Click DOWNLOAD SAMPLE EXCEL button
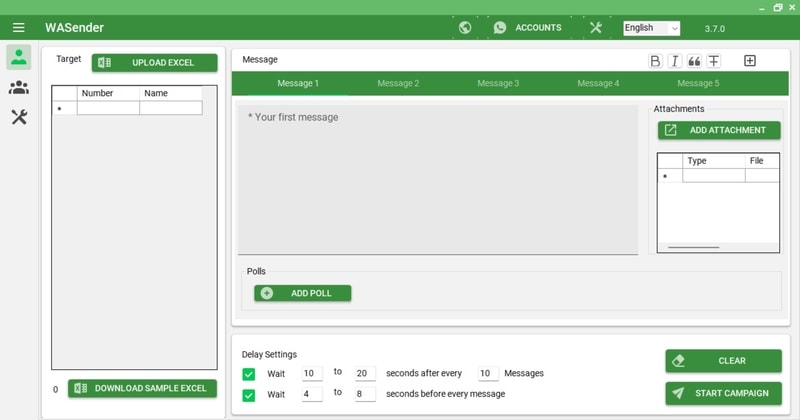 click(x=142, y=388)
